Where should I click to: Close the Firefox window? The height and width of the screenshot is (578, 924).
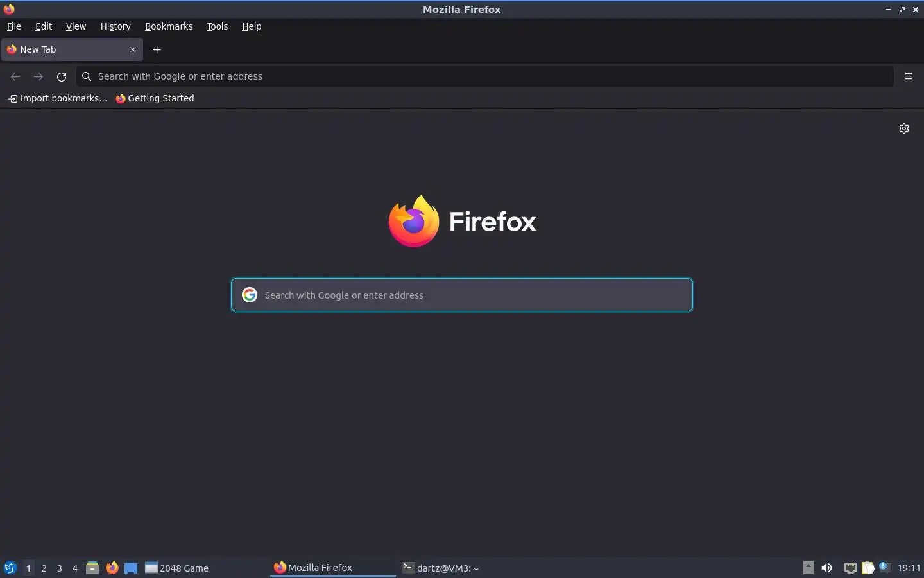pos(916,10)
